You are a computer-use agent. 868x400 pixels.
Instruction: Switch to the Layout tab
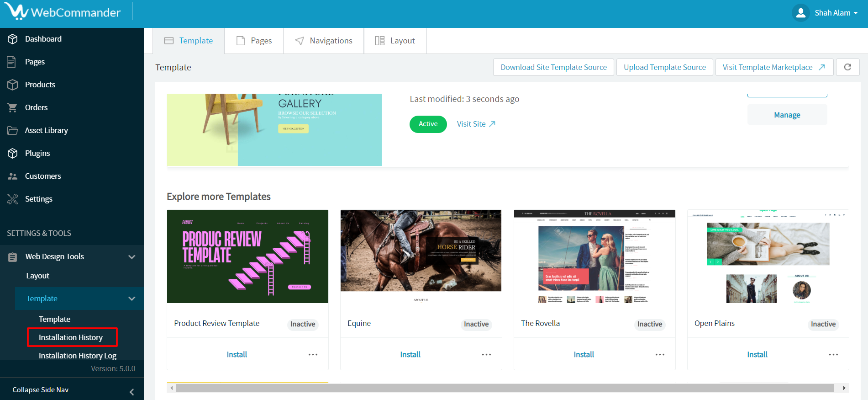click(395, 41)
